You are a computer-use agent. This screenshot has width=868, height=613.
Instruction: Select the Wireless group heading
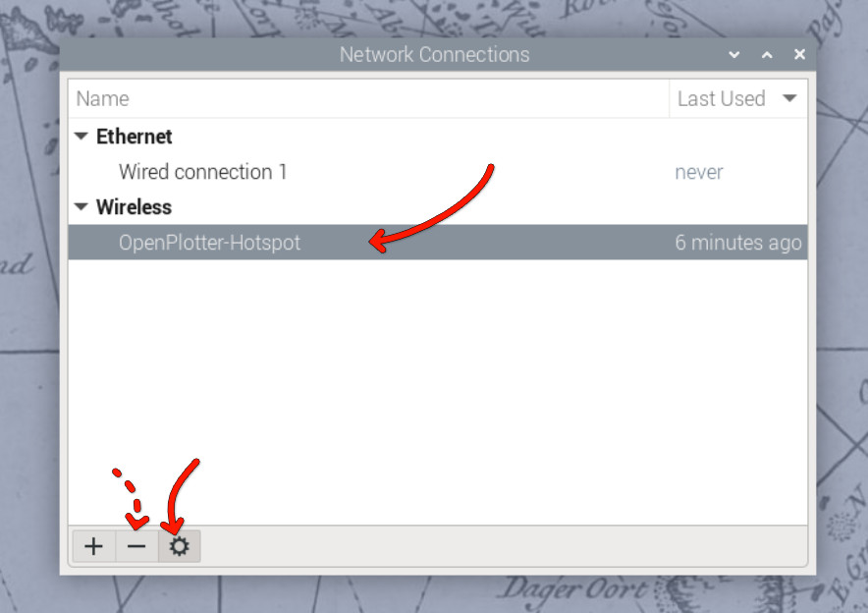(x=134, y=207)
